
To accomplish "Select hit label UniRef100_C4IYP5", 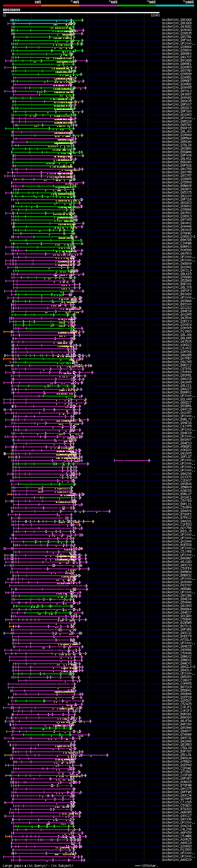I will [x=177, y=426].
